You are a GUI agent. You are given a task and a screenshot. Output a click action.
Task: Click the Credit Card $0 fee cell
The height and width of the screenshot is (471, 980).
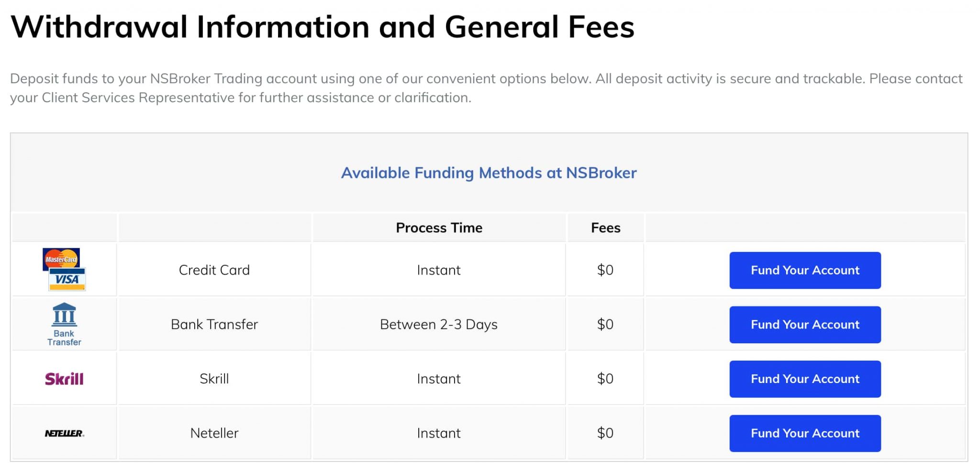(x=605, y=270)
